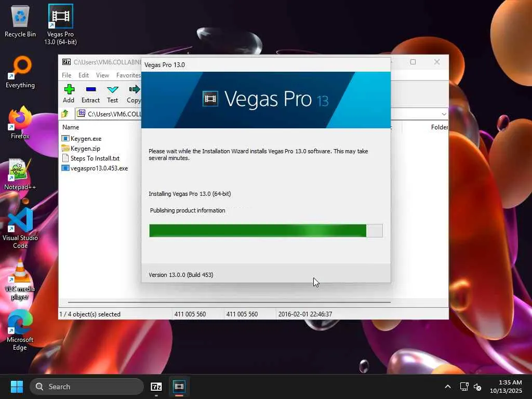Open the Everything search shortcut
Image resolution: width=532 pixels, height=399 pixels.
[x=20, y=72]
